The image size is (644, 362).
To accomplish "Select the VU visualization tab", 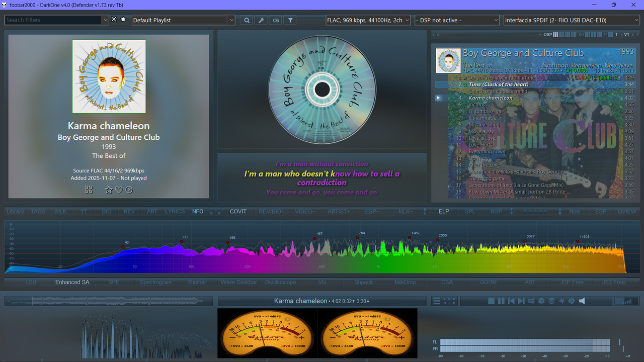I will 322,282.
